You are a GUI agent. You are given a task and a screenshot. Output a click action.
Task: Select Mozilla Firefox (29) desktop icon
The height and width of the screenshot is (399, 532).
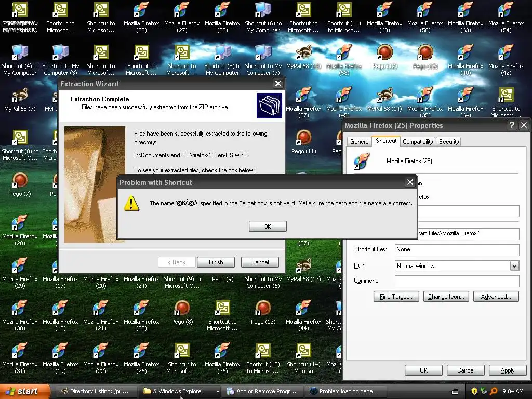[x=20, y=273]
